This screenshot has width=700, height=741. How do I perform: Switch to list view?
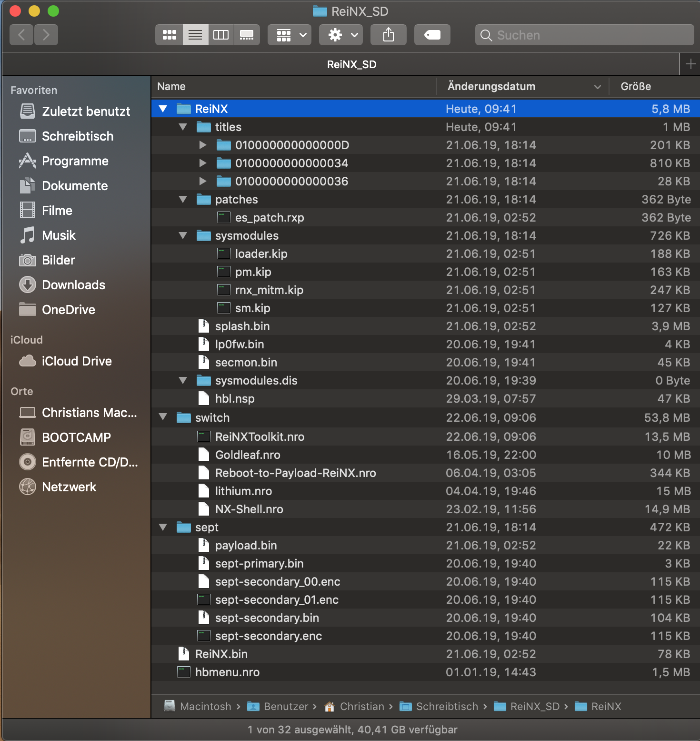(195, 35)
